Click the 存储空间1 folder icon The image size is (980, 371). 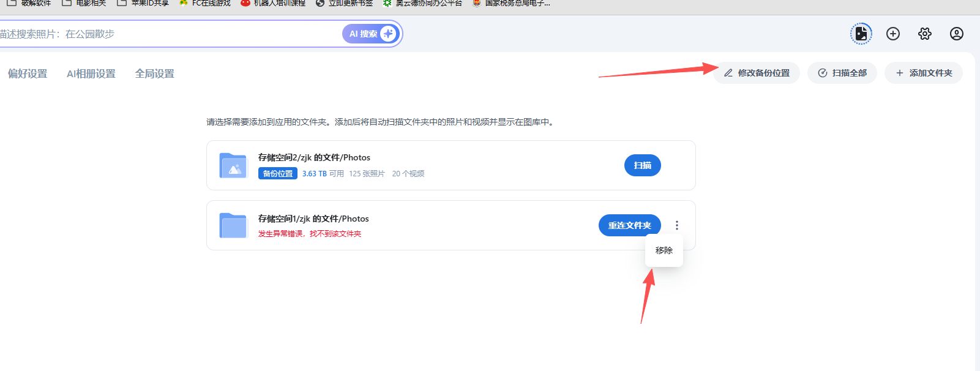[233, 225]
